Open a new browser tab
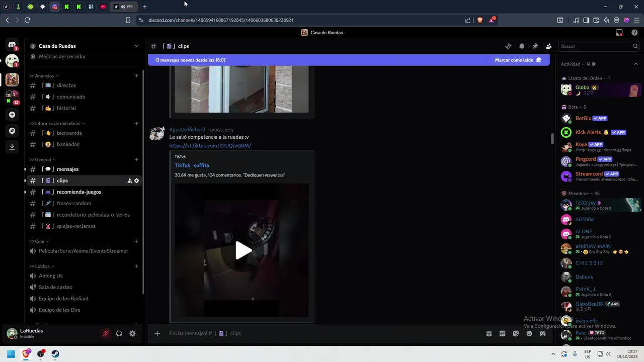 point(145,7)
